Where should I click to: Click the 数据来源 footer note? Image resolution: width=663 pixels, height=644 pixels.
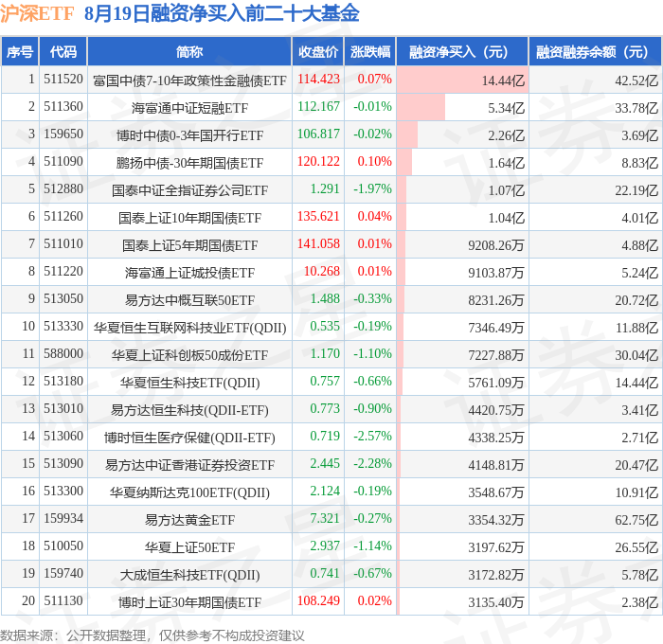coord(152,635)
